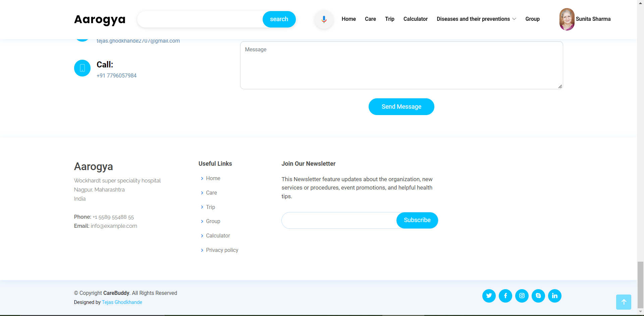Click the phone icon beside Call section

click(x=82, y=68)
